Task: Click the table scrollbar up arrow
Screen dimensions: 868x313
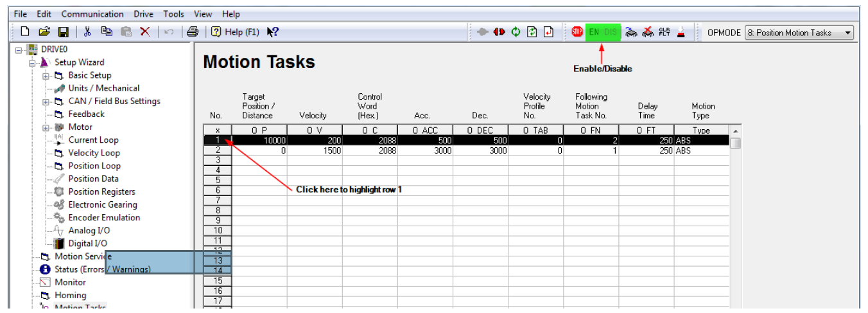Action: (735, 130)
